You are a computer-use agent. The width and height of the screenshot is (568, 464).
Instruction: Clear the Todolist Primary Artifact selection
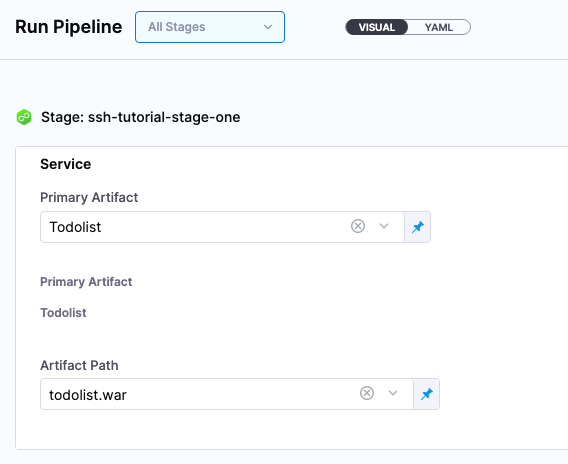point(358,226)
